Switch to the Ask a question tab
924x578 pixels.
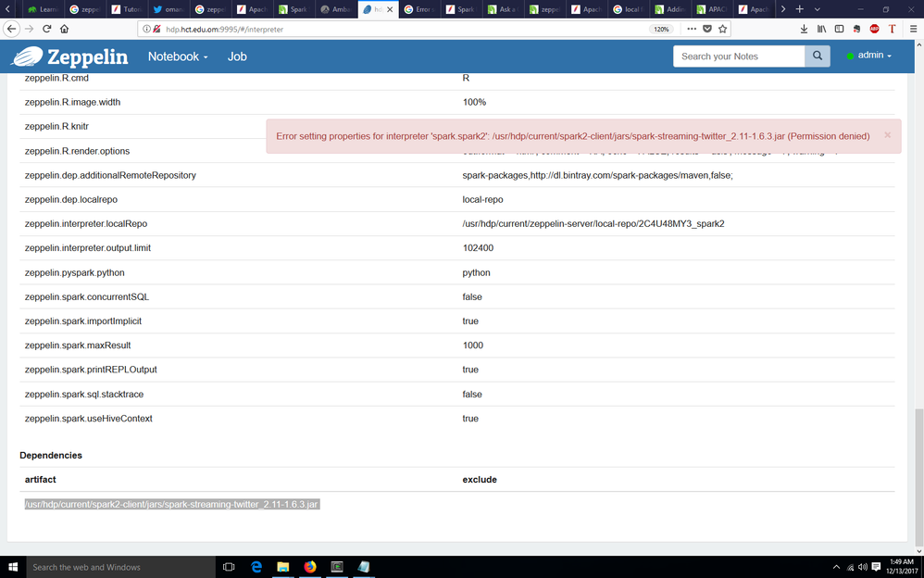[x=504, y=9]
